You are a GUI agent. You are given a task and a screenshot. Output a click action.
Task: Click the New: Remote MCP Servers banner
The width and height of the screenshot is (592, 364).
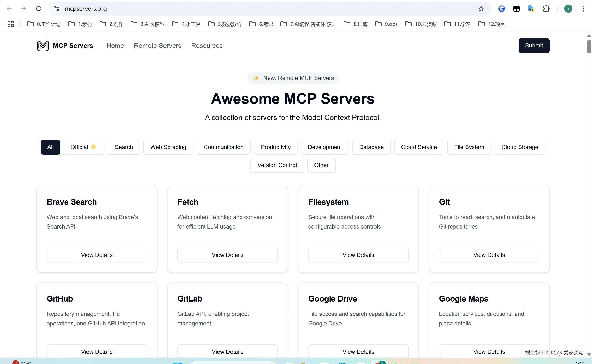coord(293,78)
